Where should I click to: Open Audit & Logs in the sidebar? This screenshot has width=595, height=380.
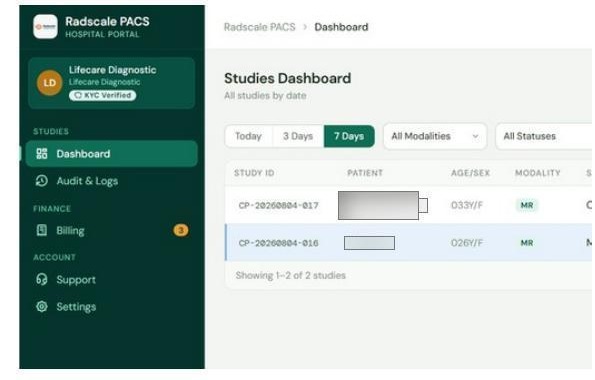112,181
